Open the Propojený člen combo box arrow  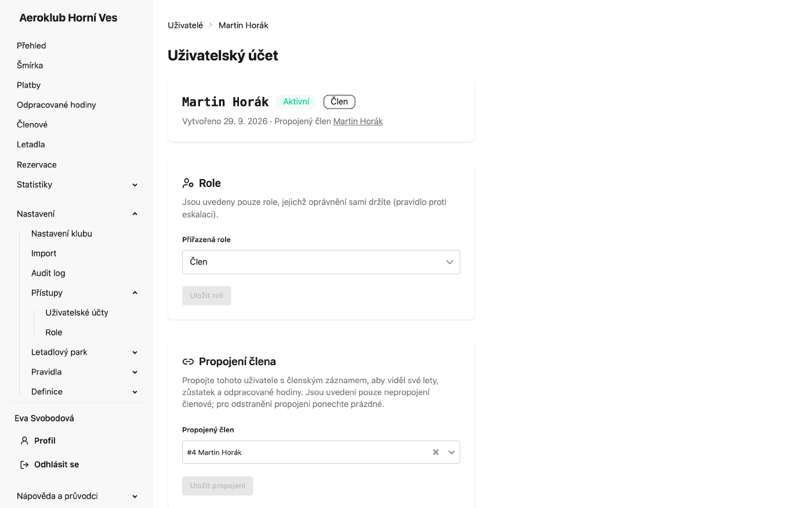[x=451, y=452]
